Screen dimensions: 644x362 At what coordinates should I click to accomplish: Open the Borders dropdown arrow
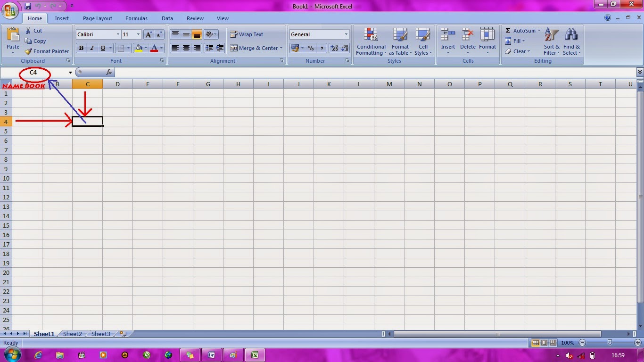(128, 48)
